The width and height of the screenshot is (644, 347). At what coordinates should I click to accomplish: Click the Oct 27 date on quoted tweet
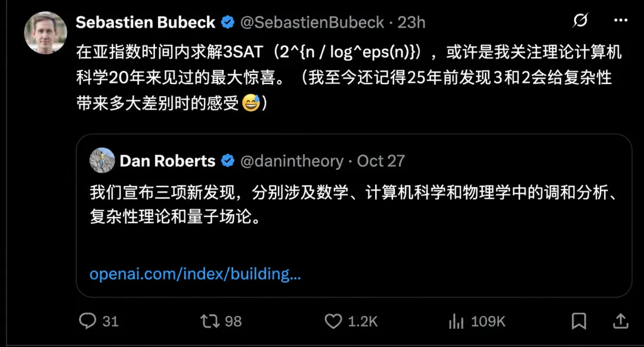click(380, 161)
